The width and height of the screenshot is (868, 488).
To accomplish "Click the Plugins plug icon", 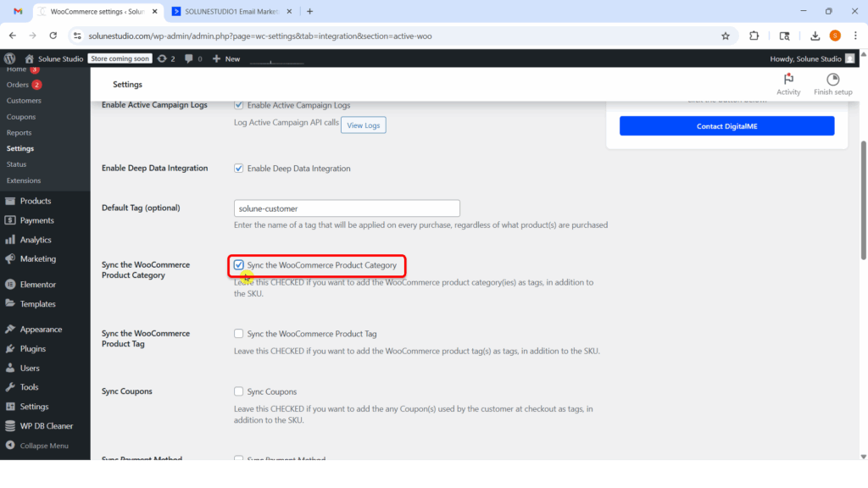I will [x=10, y=348].
